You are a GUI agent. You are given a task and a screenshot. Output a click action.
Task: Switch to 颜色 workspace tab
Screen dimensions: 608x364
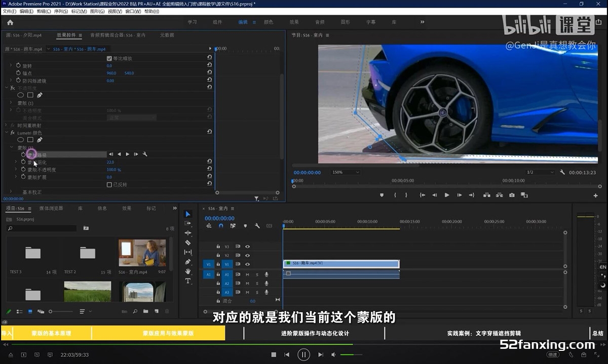tap(269, 22)
